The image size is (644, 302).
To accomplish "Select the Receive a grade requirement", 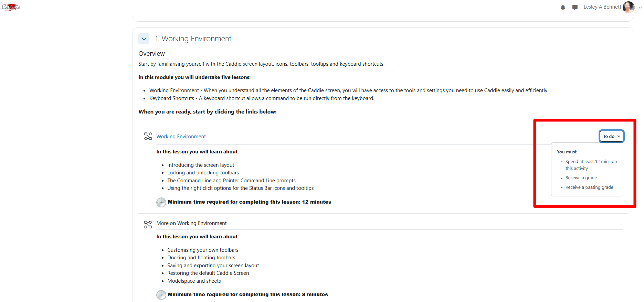I will 581,178.
